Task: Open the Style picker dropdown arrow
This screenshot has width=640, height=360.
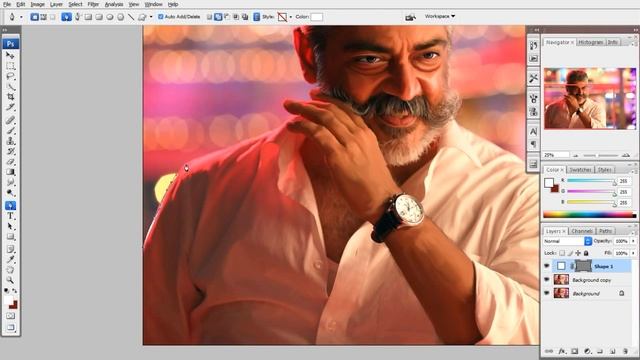Action: [291, 17]
